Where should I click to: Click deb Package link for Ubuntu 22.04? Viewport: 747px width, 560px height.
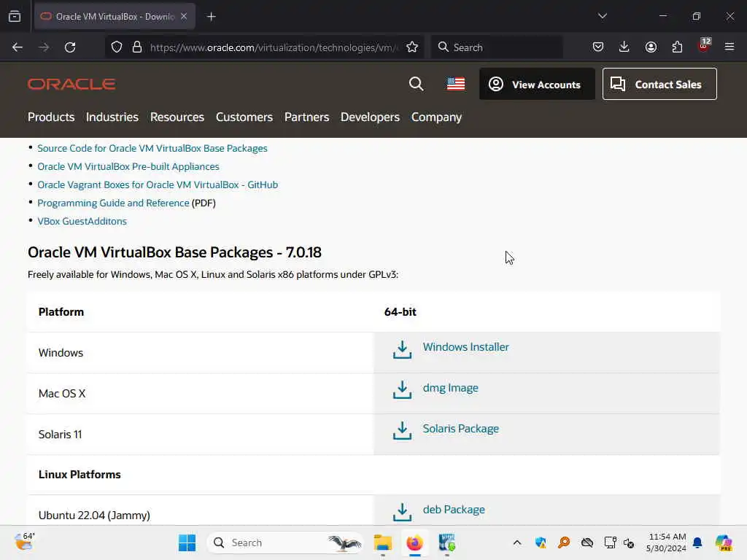[x=454, y=510]
